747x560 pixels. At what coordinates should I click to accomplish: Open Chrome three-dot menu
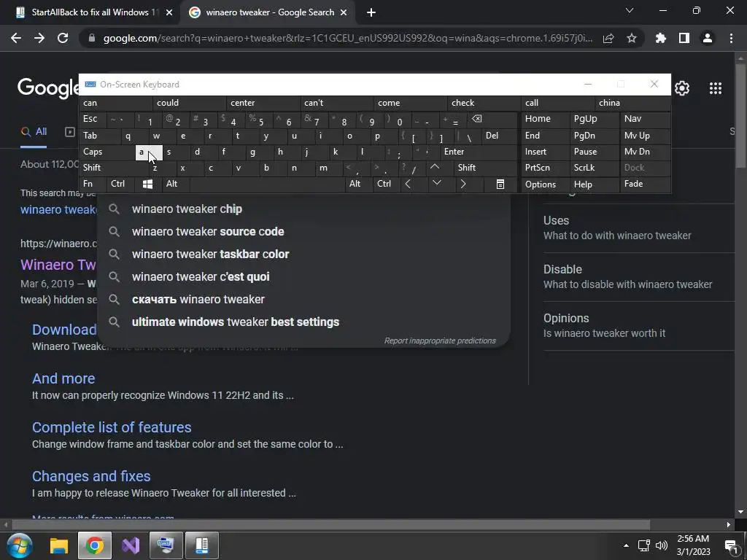731,38
